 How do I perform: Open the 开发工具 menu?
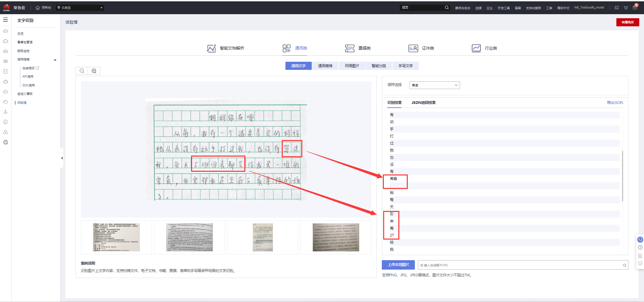pos(503,8)
